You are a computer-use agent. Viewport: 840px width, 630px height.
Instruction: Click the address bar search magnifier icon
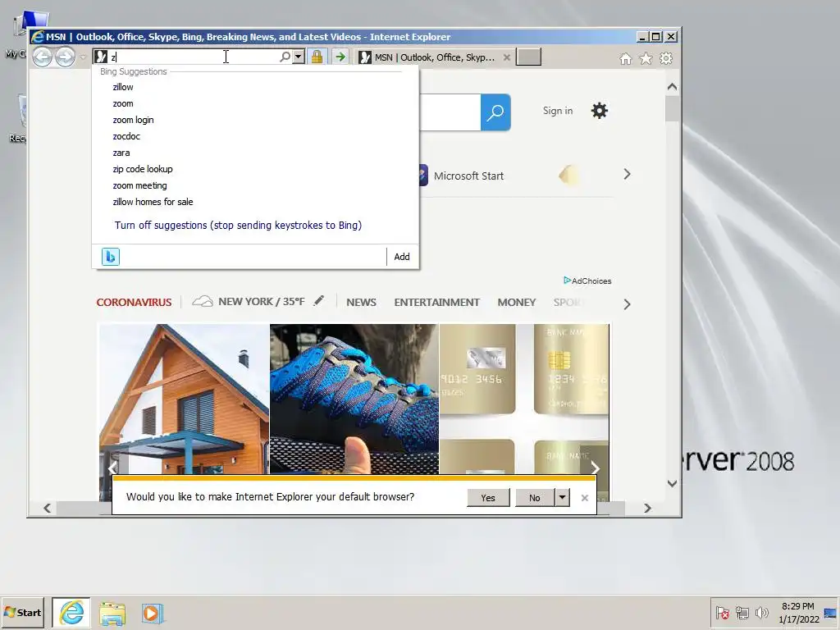pyautogui.click(x=285, y=57)
